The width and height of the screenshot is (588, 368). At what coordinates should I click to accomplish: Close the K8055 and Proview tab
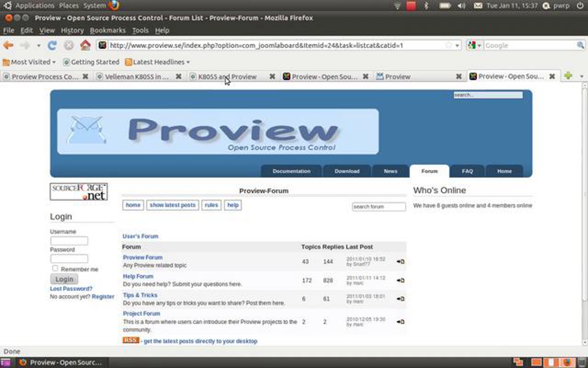[272, 77]
